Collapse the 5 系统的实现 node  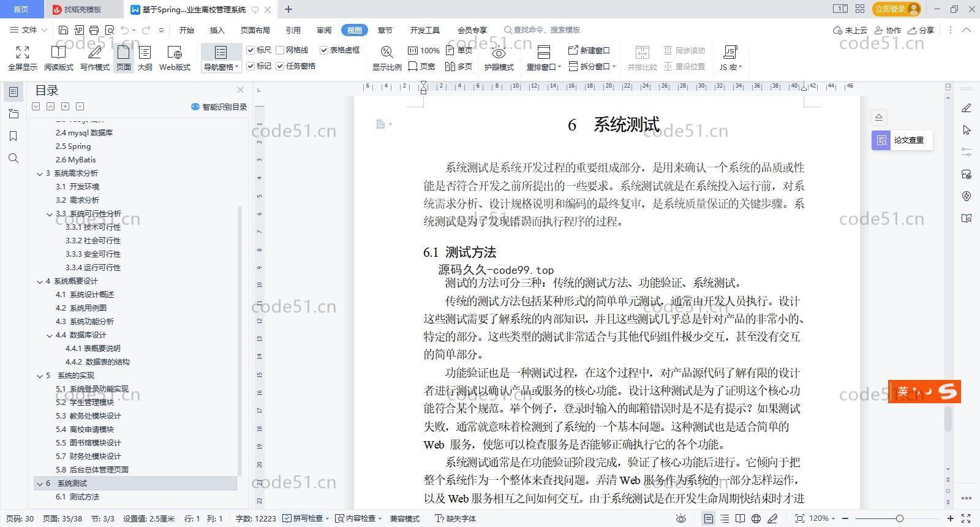coord(40,376)
